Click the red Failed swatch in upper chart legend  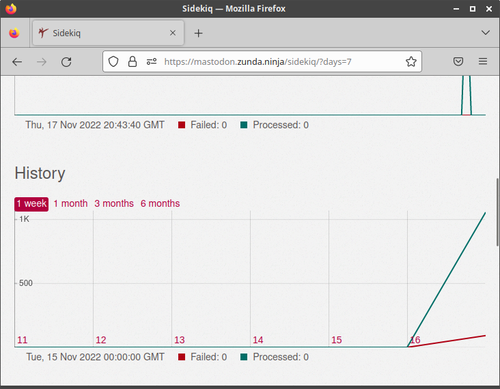pyautogui.click(x=182, y=125)
